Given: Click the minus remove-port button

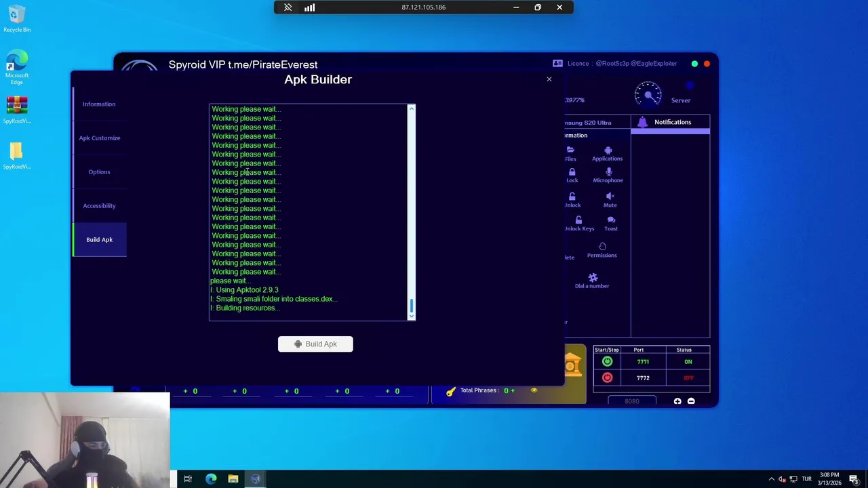Looking at the screenshot, I should coord(691,401).
